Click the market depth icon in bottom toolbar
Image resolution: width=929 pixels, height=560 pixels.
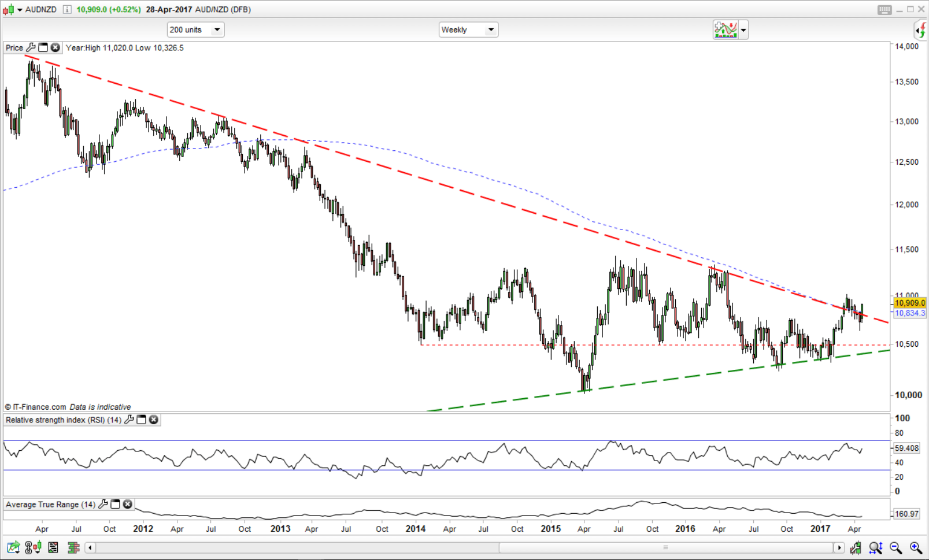point(73,547)
